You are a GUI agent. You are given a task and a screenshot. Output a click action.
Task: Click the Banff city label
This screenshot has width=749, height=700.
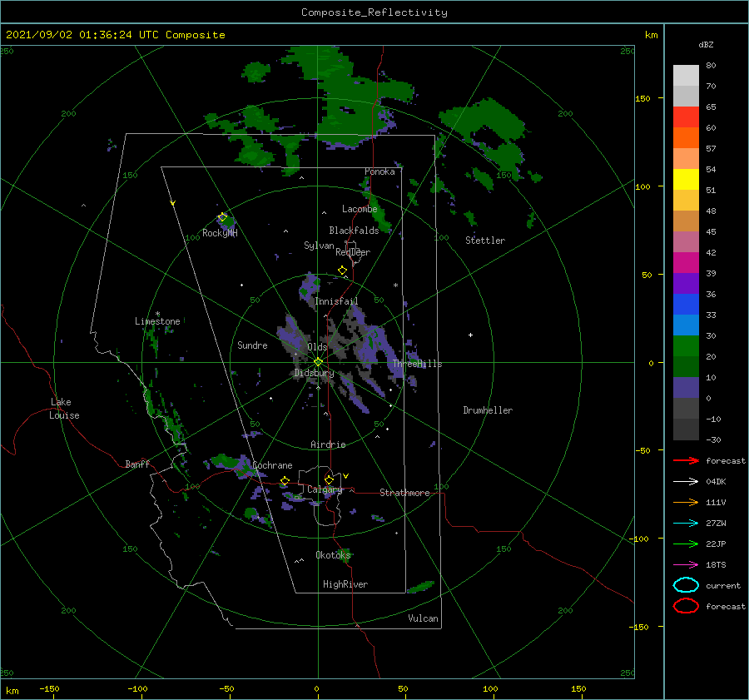pyautogui.click(x=137, y=464)
